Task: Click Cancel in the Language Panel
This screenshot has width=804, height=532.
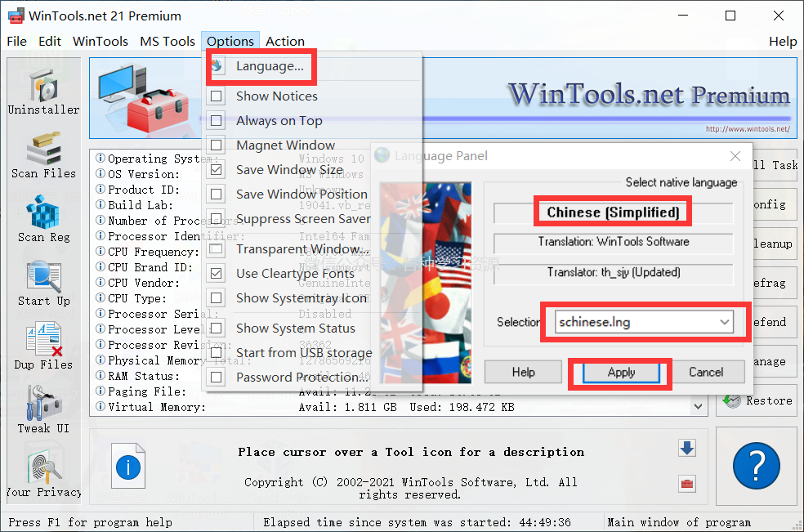Action: (x=706, y=372)
